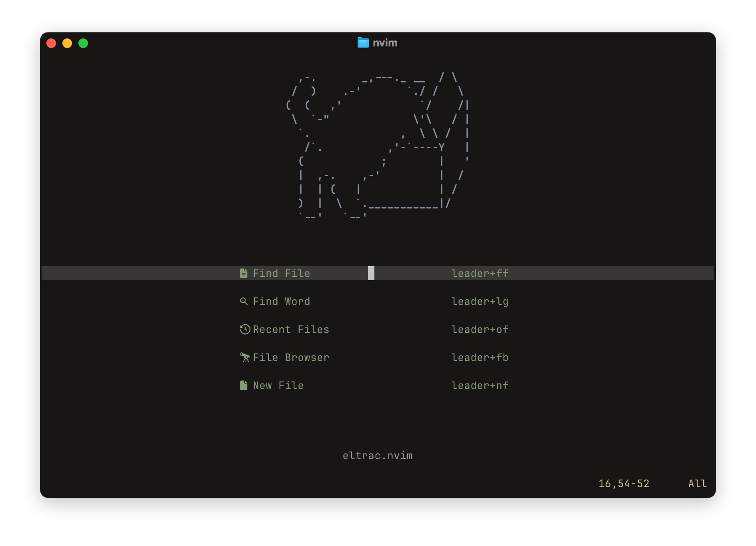Image resolution: width=756 pixels, height=546 pixels.
Task: Open the Recent Files entry
Action: (291, 329)
